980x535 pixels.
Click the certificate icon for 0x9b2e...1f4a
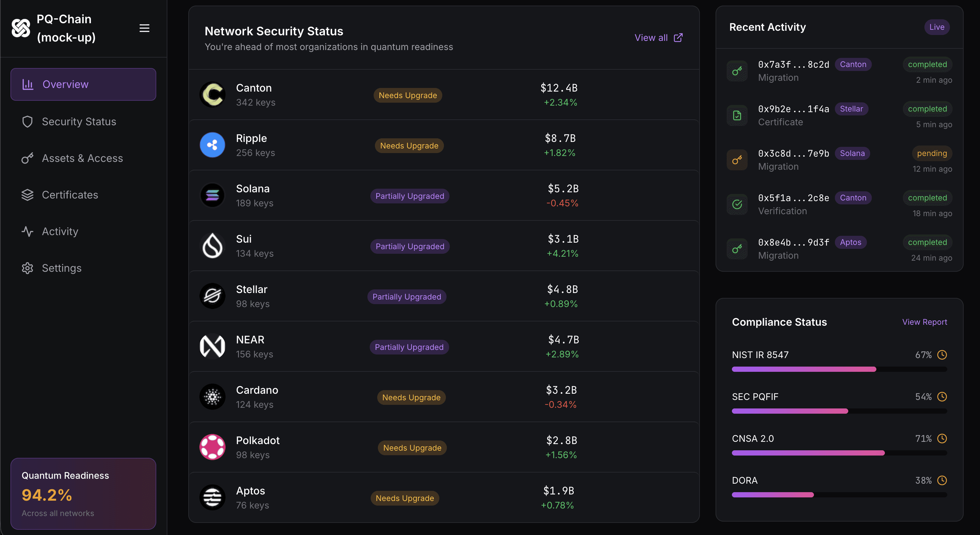click(x=737, y=115)
